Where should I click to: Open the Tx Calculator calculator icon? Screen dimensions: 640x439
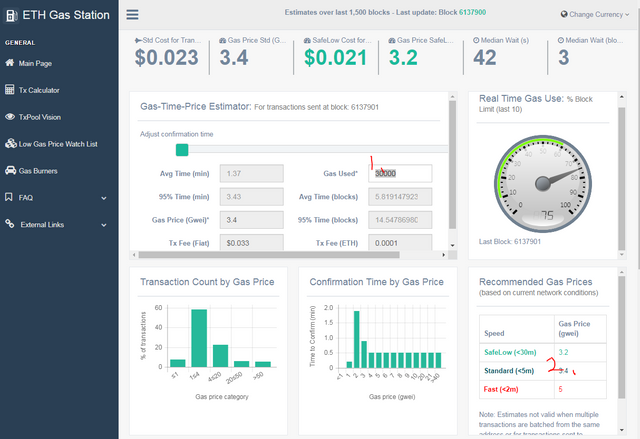(x=10, y=90)
